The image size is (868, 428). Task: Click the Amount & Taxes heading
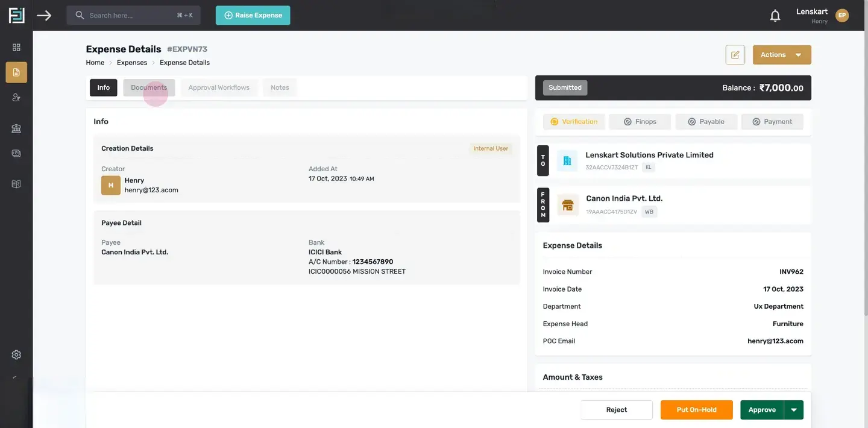pos(573,377)
